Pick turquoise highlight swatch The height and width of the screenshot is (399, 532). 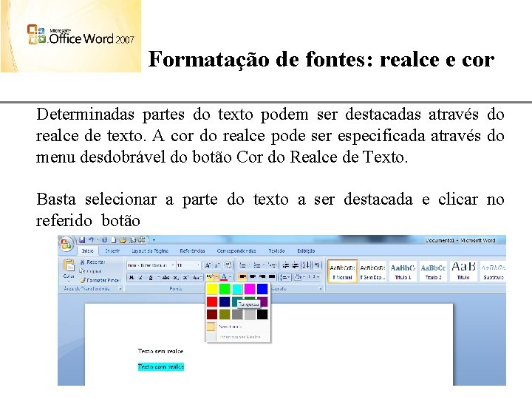(237, 289)
